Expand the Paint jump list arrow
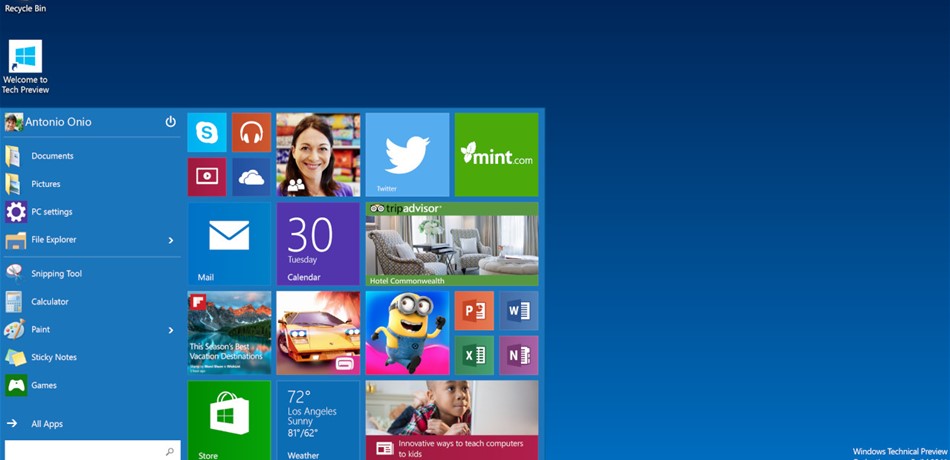 point(171,330)
